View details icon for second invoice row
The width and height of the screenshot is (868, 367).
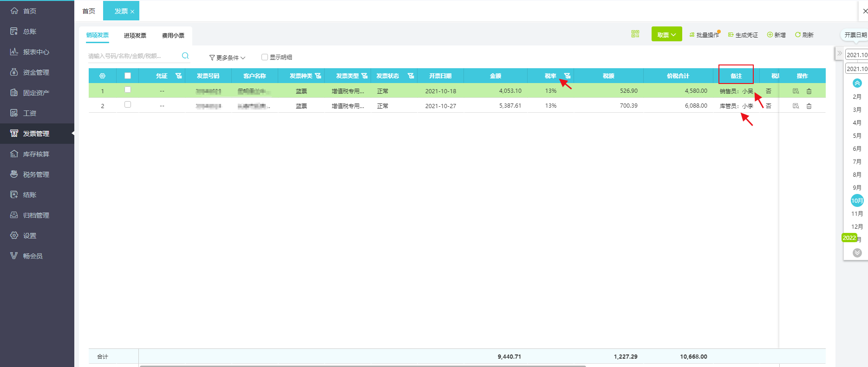pyautogui.click(x=796, y=106)
